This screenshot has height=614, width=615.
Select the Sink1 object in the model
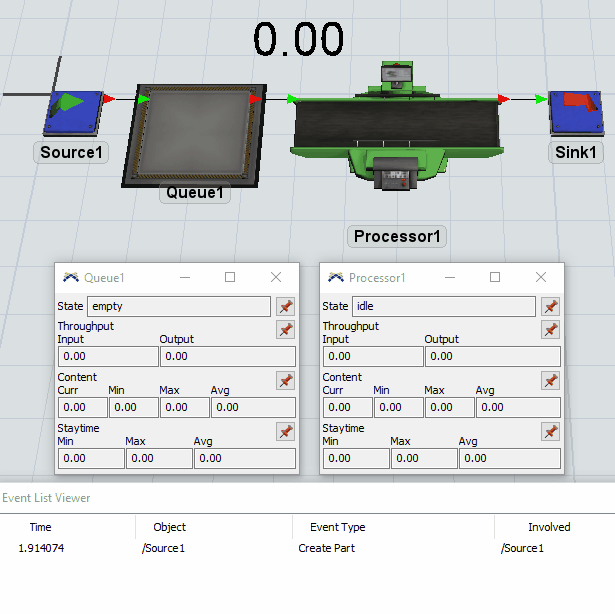[576, 113]
